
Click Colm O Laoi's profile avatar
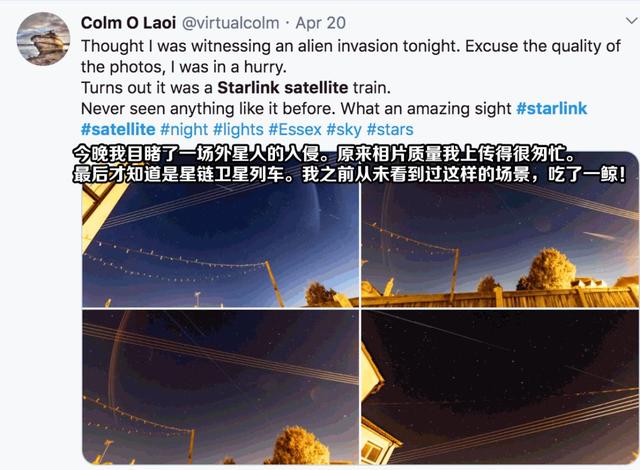click(43, 38)
